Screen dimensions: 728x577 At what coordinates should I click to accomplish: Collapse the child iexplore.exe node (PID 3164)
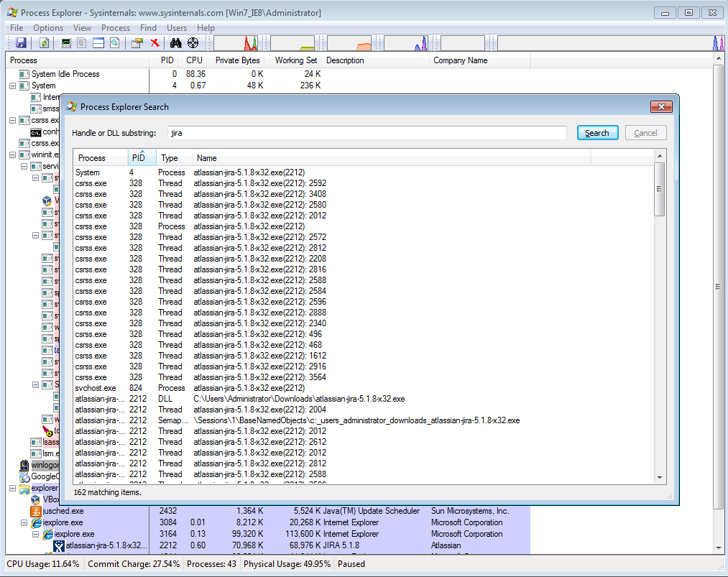pyautogui.click(x=36, y=535)
